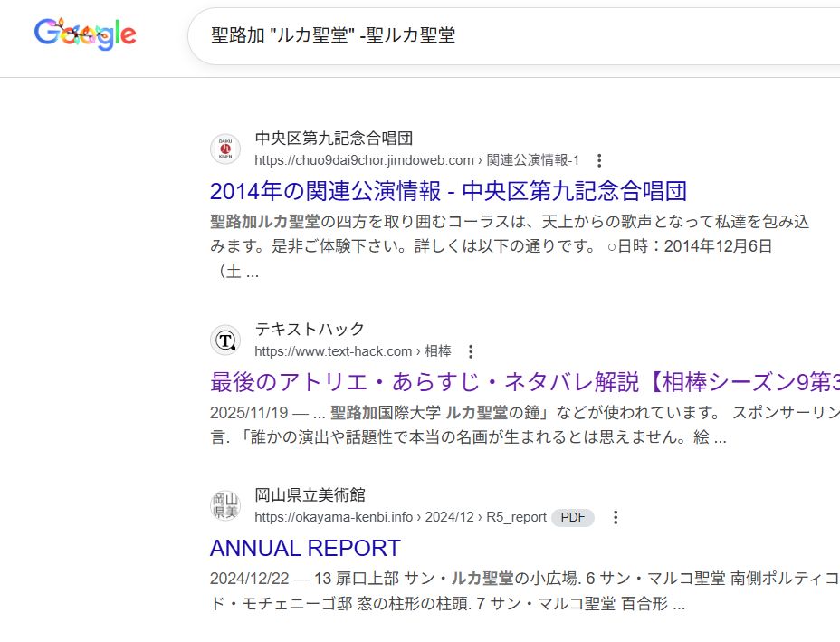This screenshot has width=840, height=642.
Task: Click the テキストハック favicon icon
Action: pyautogui.click(x=225, y=340)
